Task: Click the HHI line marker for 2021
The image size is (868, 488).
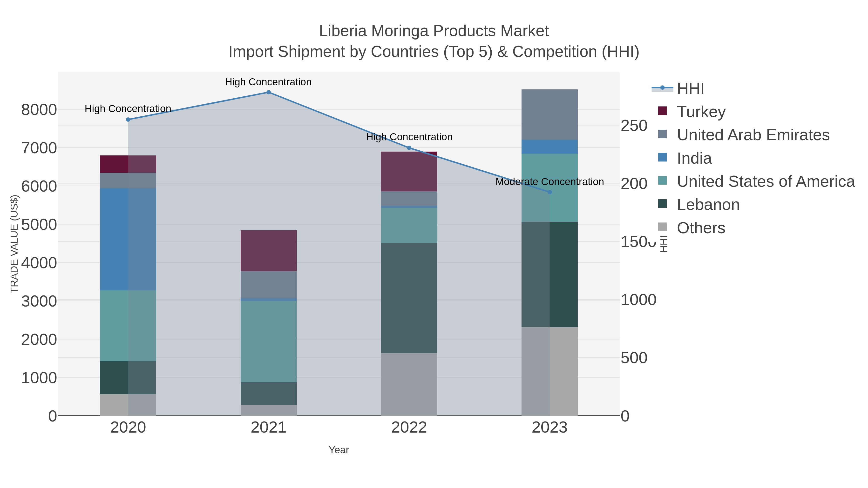Action: (269, 92)
